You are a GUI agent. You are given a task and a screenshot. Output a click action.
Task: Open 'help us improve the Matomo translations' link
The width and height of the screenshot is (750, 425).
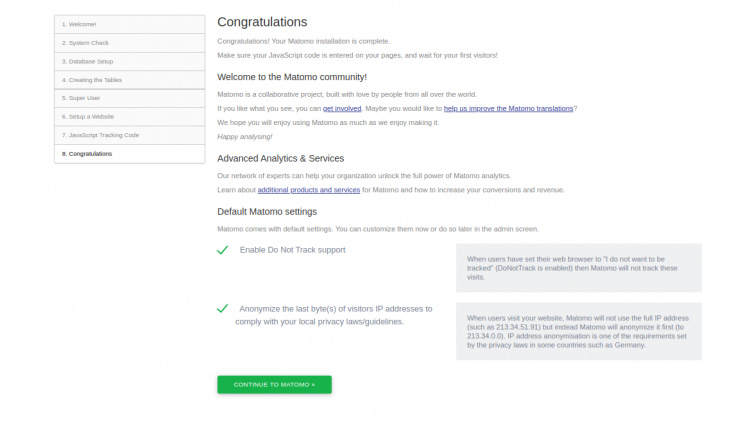(x=509, y=108)
